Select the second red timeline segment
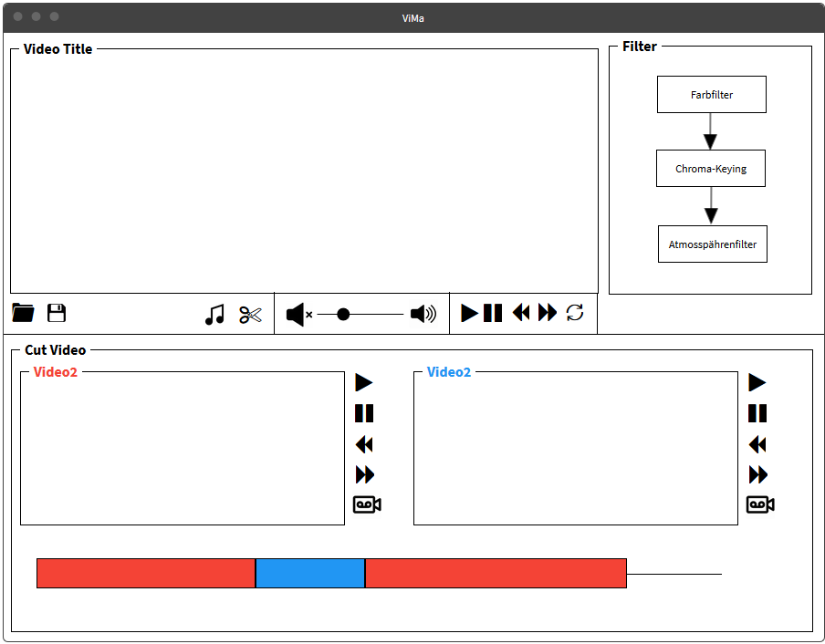The height and width of the screenshot is (644, 825). (x=496, y=573)
